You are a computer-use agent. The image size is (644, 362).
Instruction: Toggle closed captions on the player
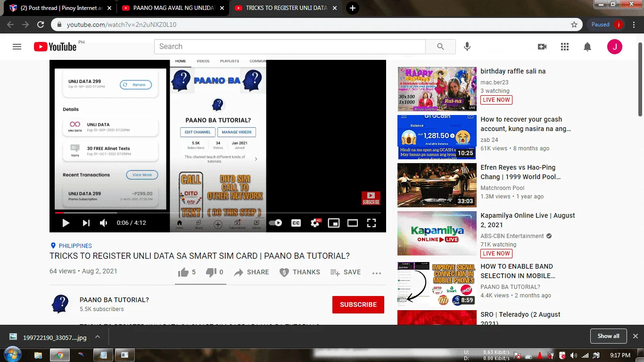coord(296,223)
